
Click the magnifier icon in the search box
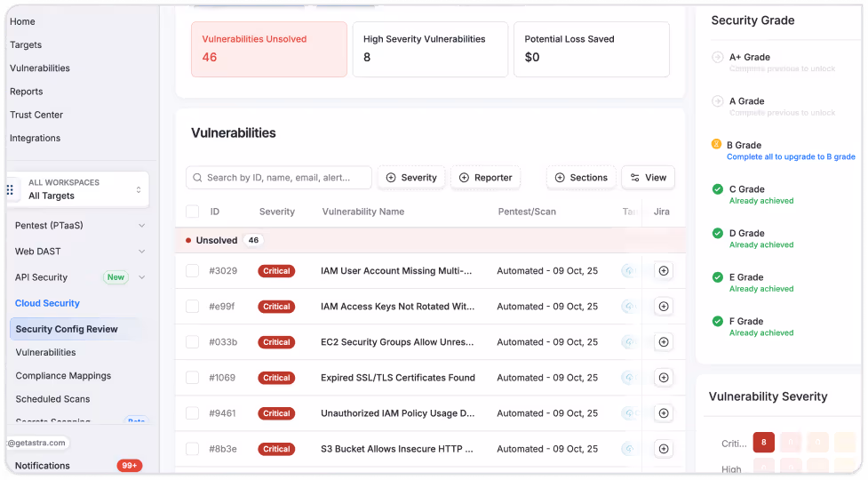tap(197, 178)
